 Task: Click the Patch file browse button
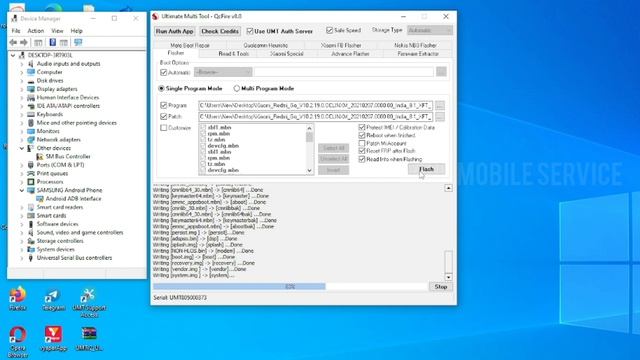pyautogui.click(x=440, y=116)
